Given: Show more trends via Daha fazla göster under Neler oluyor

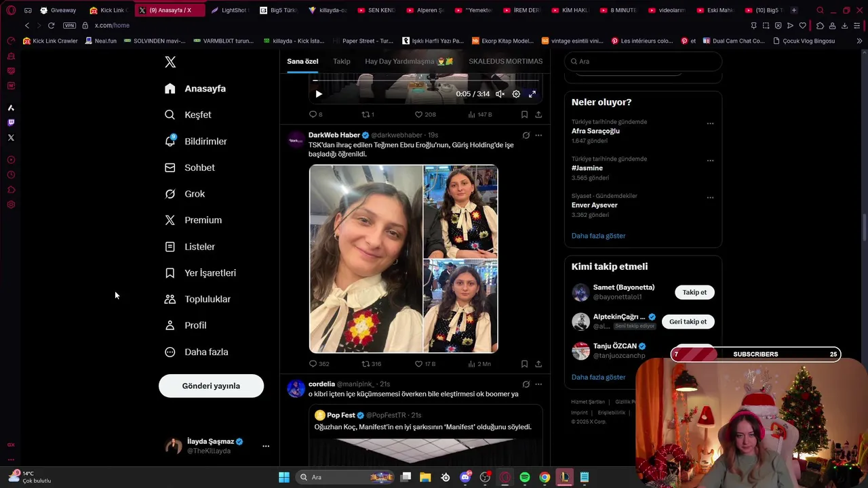Looking at the screenshot, I should [598, 236].
